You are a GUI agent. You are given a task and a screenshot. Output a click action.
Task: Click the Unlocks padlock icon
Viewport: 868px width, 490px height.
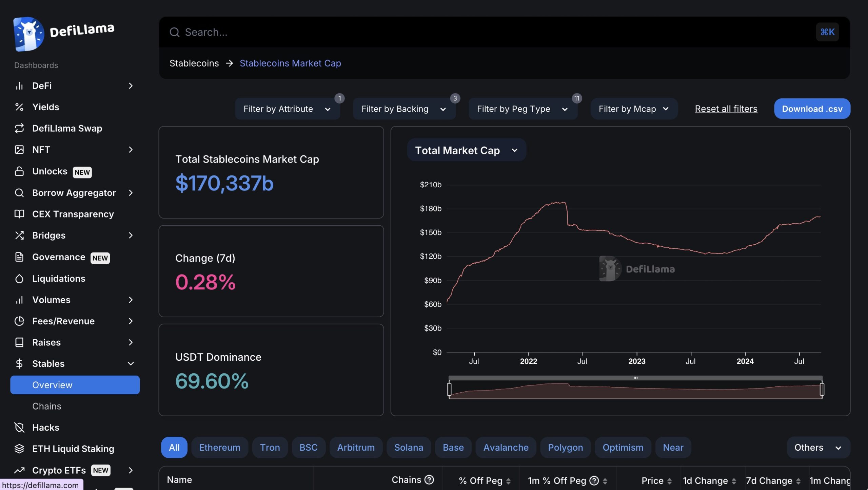[19, 171]
